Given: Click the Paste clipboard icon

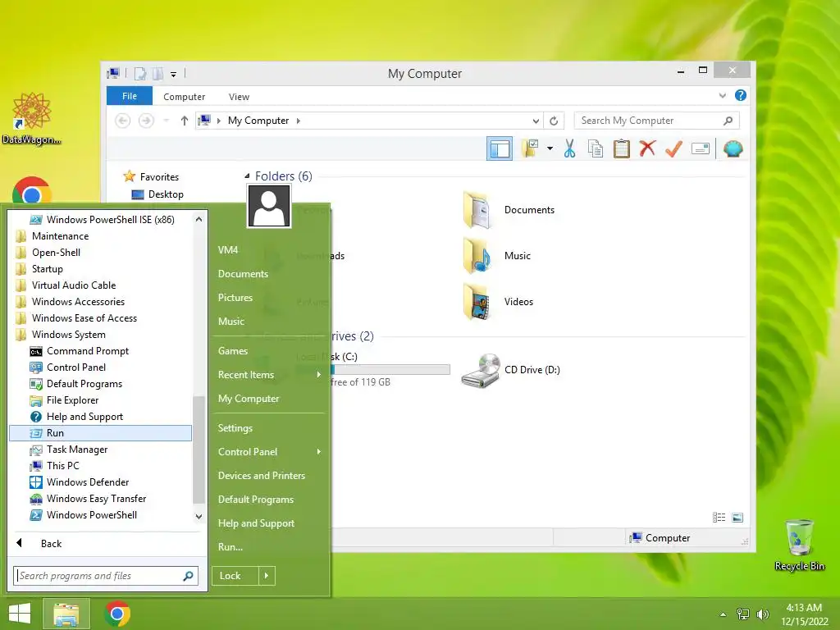Looking at the screenshot, I should [622, 148].
